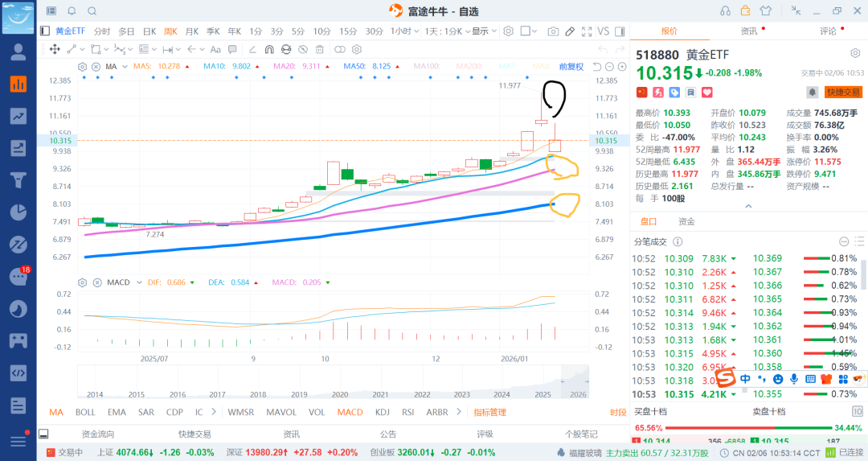The image size is (868, 461).
Task: Add to favorites with heart icon
Action: [707, 92]
